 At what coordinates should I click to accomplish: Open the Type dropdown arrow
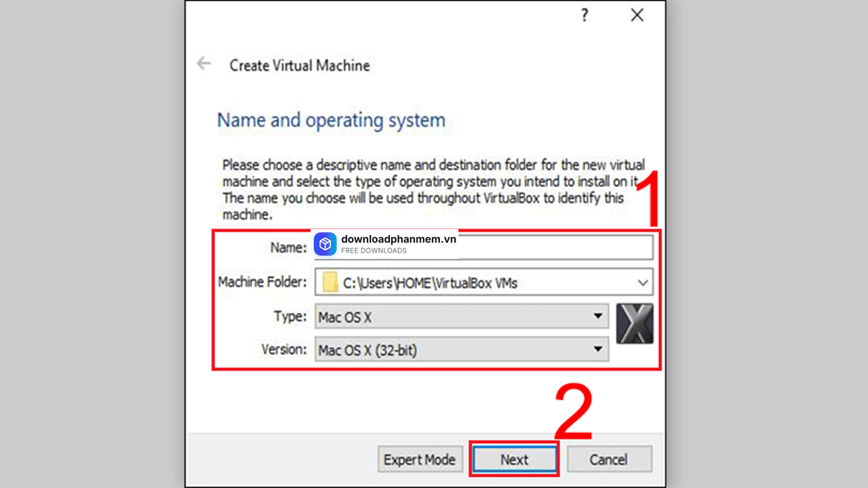[x=597, y=316]
